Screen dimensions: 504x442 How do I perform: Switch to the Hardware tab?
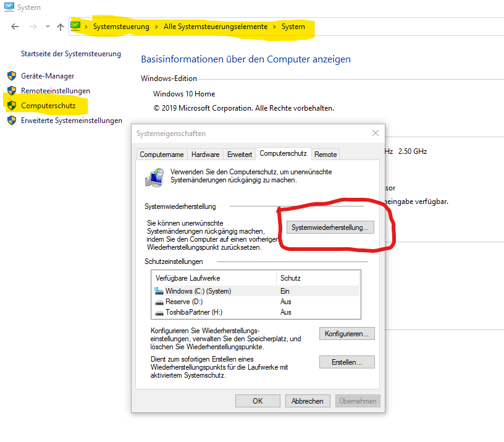pos(206,155)
